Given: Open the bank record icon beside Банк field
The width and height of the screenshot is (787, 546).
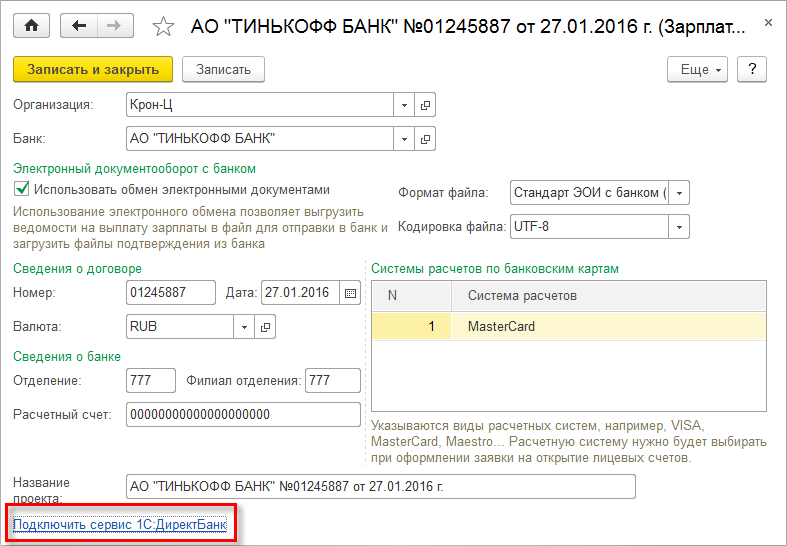Looking at the screenshot, I should (425, 138).
